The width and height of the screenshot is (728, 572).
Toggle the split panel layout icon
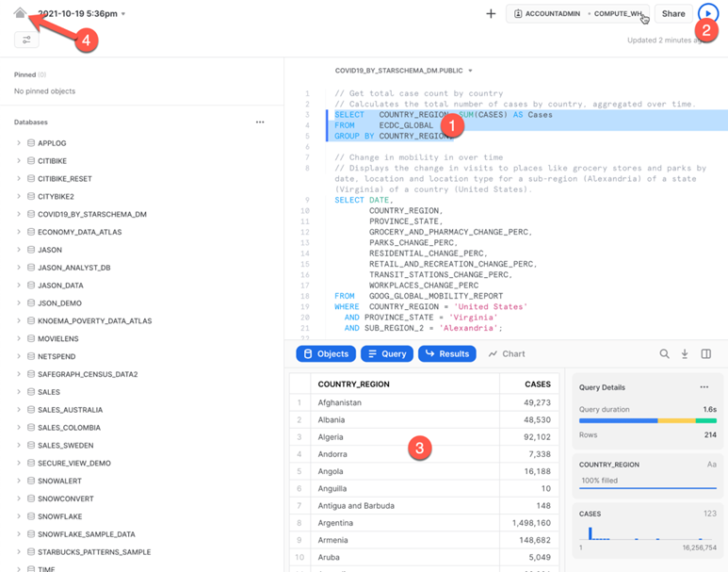706,354
